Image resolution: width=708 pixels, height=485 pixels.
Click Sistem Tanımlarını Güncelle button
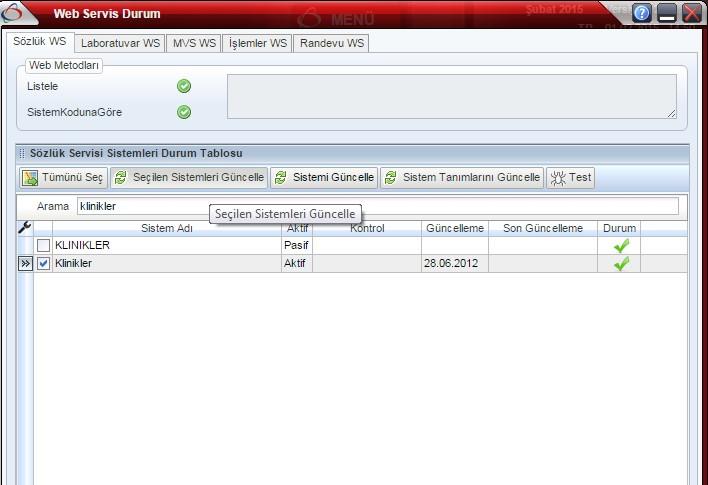(462, 178)
